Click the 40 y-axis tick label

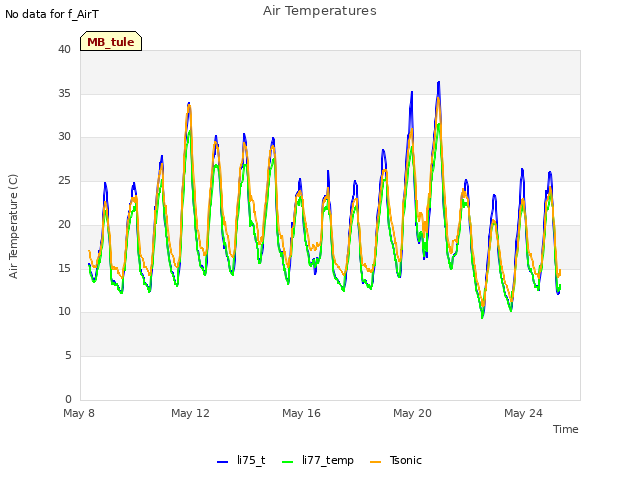pos(64,49)
